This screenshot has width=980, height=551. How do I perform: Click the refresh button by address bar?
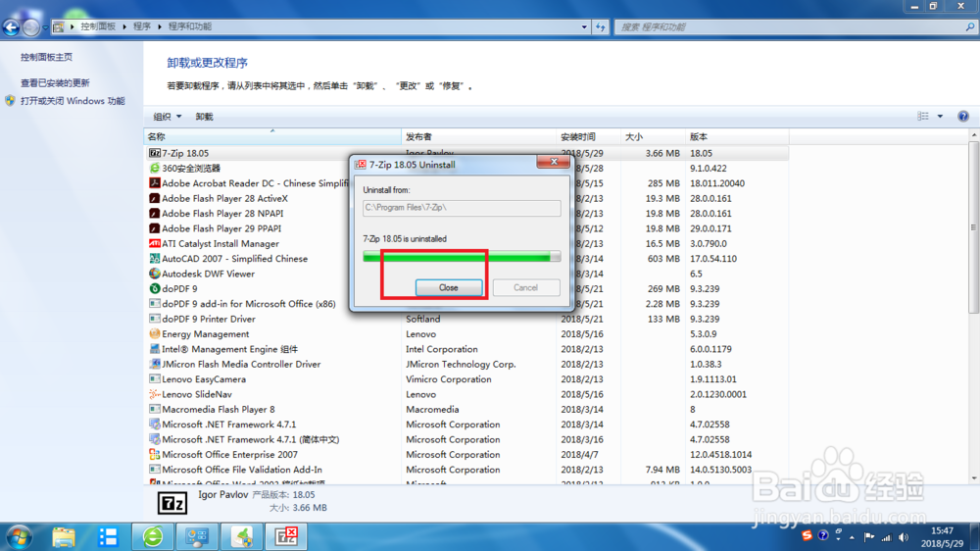tap(600, 26)
